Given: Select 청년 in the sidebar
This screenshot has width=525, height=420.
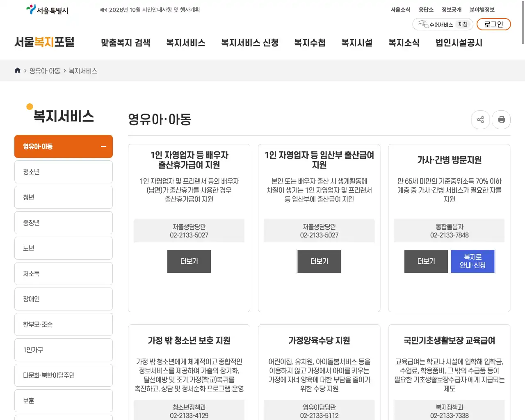Looking at the screenshot, I should (x=64, y=197).
